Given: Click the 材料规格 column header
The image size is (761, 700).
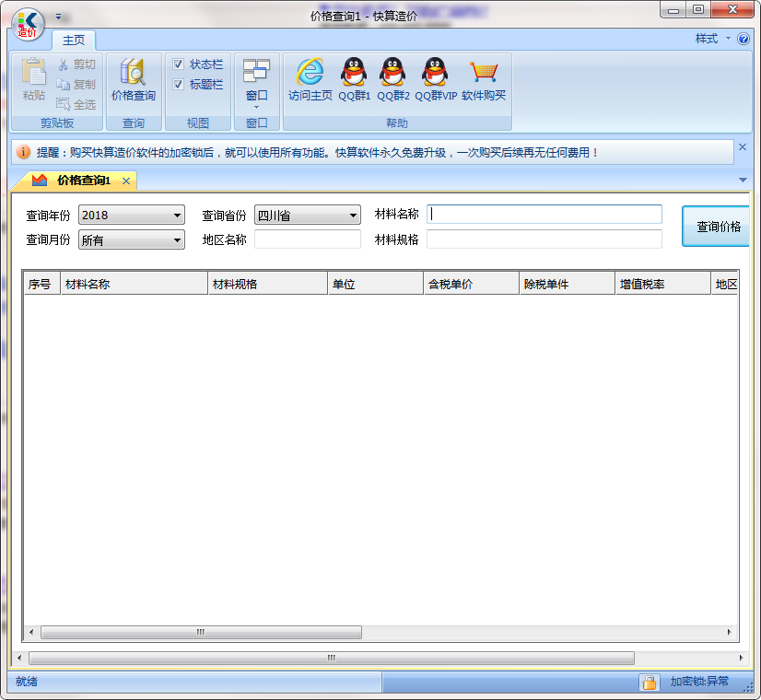Looking at the screenshot, I should pyautogui.click(x=268, y=284).
